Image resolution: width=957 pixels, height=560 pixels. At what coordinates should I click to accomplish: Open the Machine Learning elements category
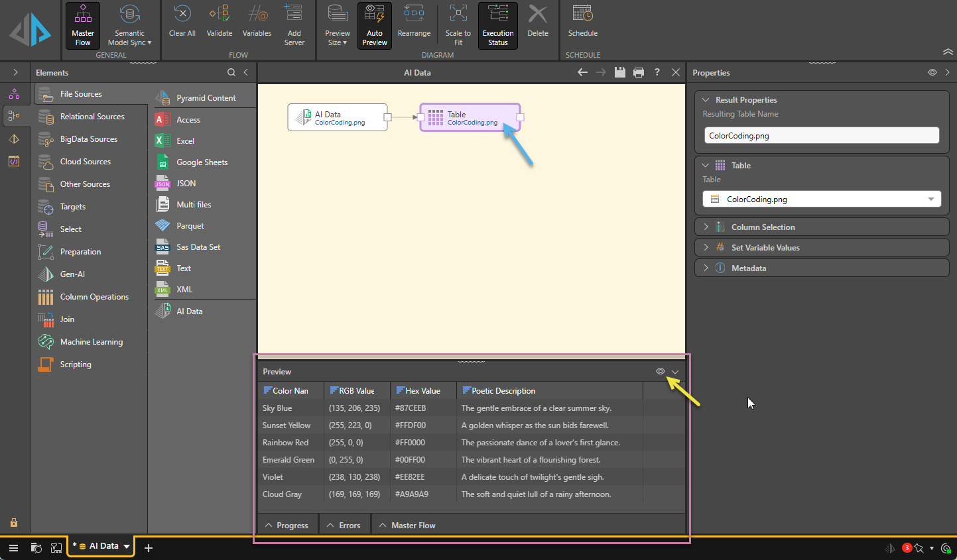point(91,342)
